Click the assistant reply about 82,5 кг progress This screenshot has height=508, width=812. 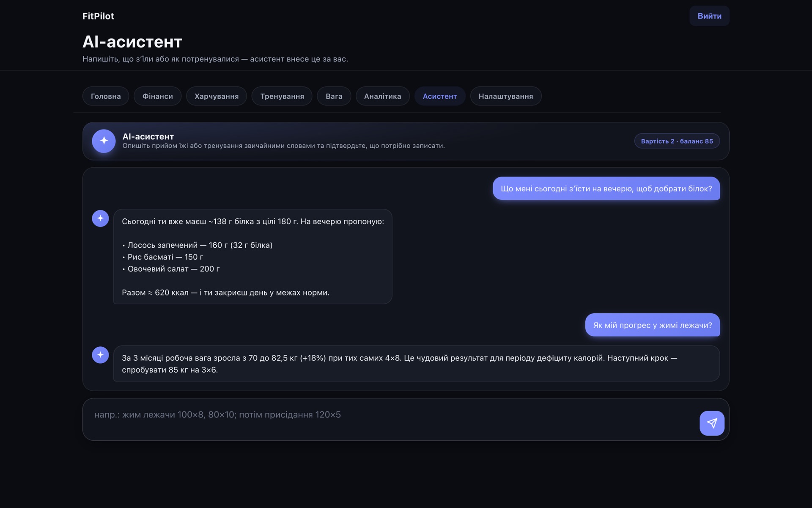pyautogui.click(x=417, y=364)
